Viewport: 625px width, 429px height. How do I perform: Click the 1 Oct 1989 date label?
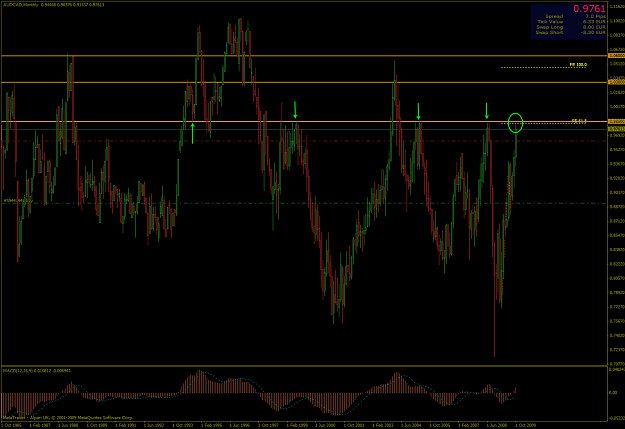[97, 425]
